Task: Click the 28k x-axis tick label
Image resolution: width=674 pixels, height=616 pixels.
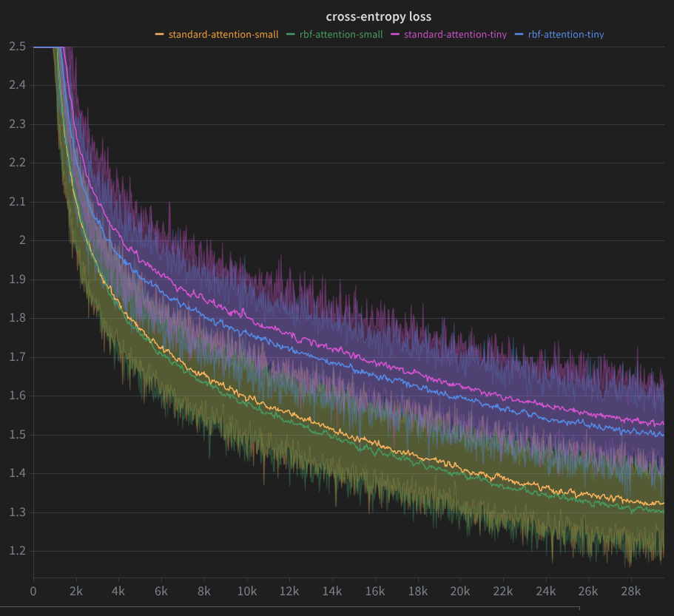Action: (630, 592)
